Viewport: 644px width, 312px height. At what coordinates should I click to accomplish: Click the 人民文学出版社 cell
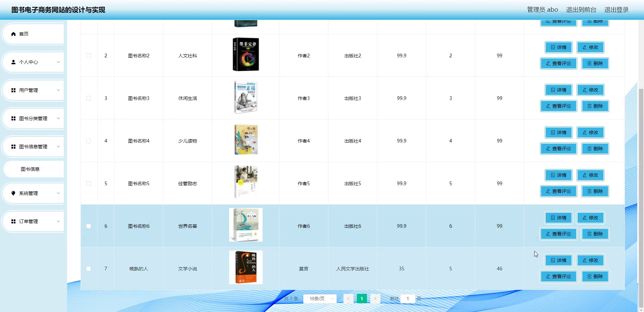tap(353, 269)
